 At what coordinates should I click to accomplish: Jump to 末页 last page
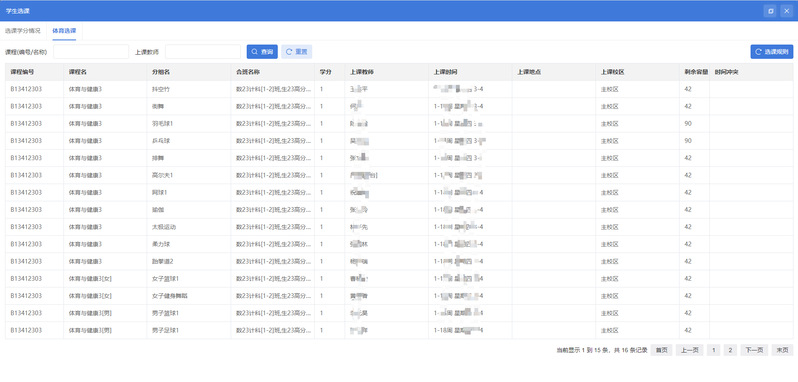tap(782, 350)
